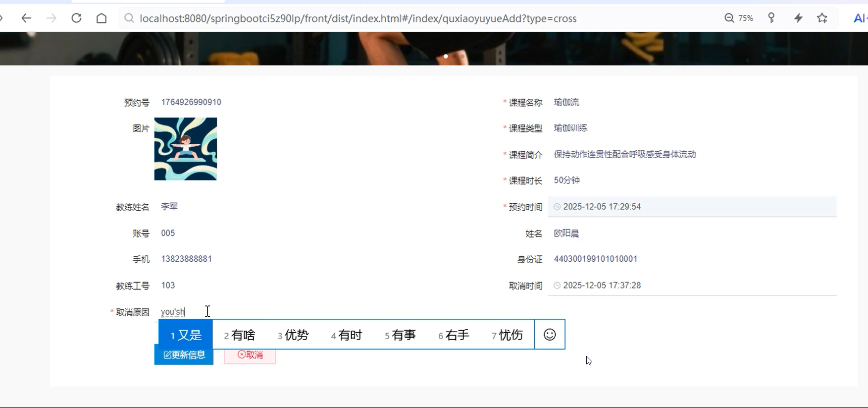Screen dimensions: 868x408
Task: Open the yoga course picture thumbnail
Action: click(x=186, y=149)
